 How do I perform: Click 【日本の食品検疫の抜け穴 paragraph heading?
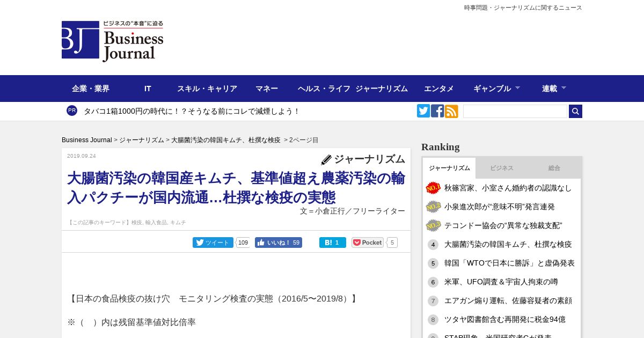click(x=214, y=299)
